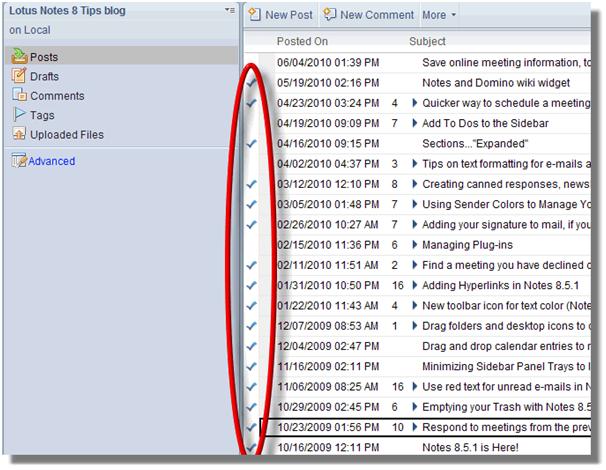This screenshot has height=470, width=606.
Task: Toggle checkmark for 04/16/2010 post
Action: point(252,144)
